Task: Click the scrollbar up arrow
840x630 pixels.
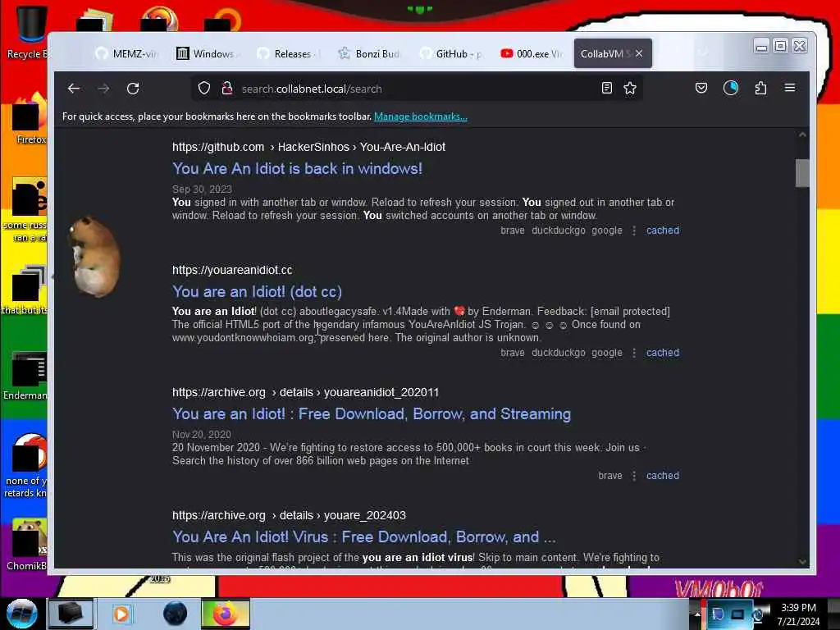Action: pos(802,135)
